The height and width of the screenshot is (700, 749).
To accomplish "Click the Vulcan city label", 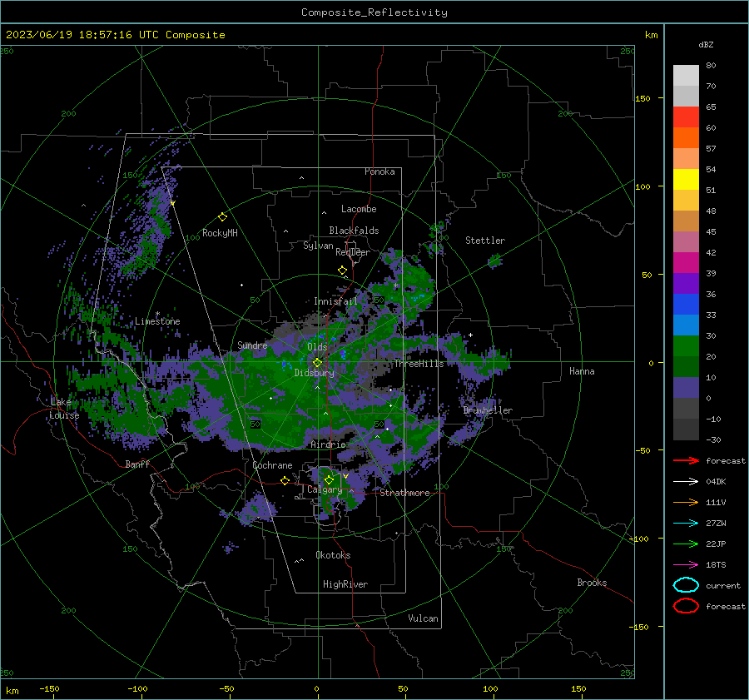I will [423, 618].
